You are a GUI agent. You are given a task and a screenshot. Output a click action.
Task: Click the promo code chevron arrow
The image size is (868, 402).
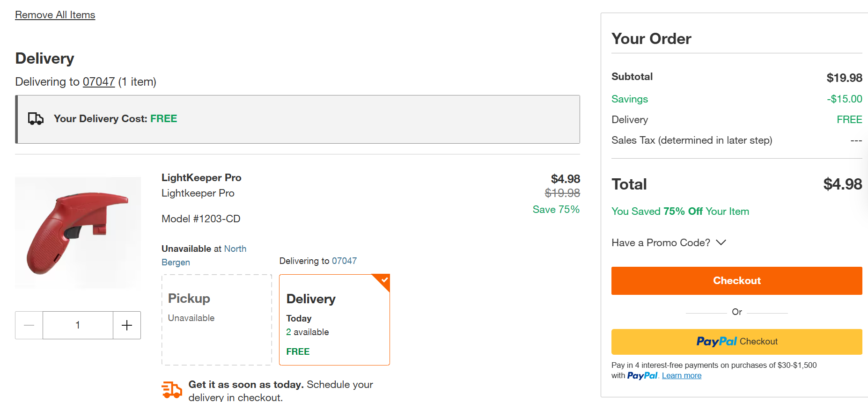721,242
